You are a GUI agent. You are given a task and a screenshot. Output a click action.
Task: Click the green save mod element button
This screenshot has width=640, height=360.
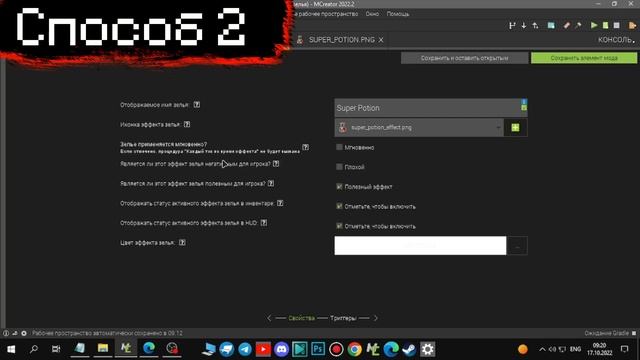tap(584, 58)
